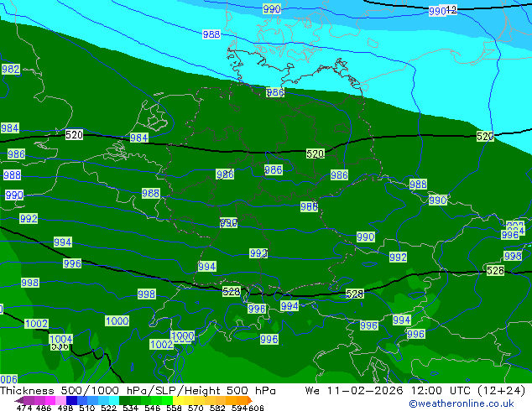Image resolution: width=532 pixels, height=411 pixels.
Task: Click the '993' isobar label in map center
Action: (258, 253)
